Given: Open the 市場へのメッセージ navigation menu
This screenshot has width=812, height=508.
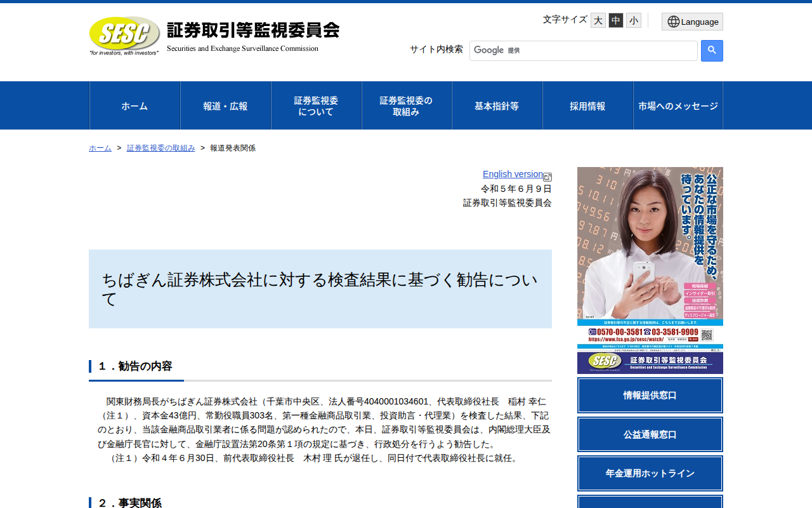Looking at the screenshot, I should [x=678, y=105].
